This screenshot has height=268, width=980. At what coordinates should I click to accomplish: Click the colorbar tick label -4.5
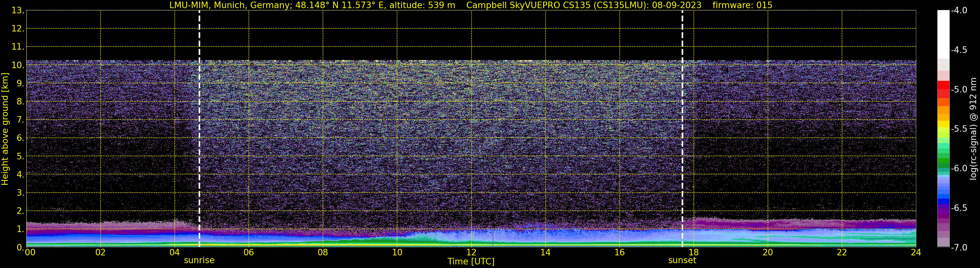pos(959,50)
